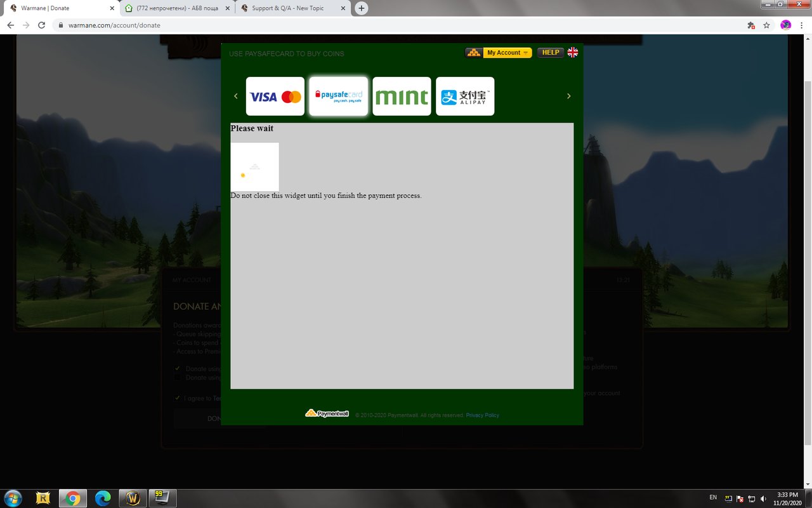Toggle the 'I agree to Terms' checkbox
The image size is (812, 508).
[178, 398]
